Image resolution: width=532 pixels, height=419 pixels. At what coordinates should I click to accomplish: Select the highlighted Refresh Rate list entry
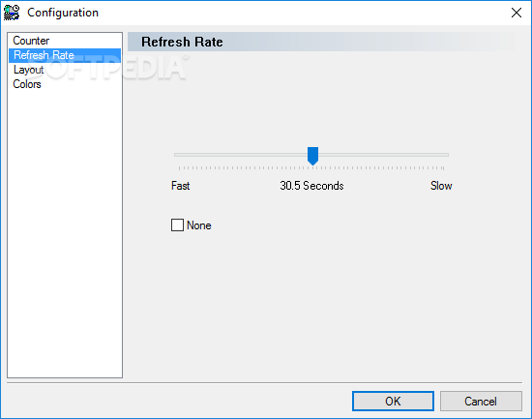click(65, 55)
